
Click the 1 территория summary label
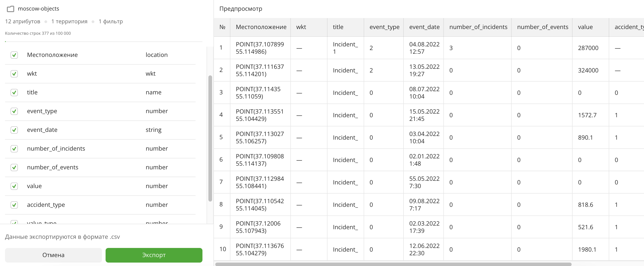coord(69,21)
